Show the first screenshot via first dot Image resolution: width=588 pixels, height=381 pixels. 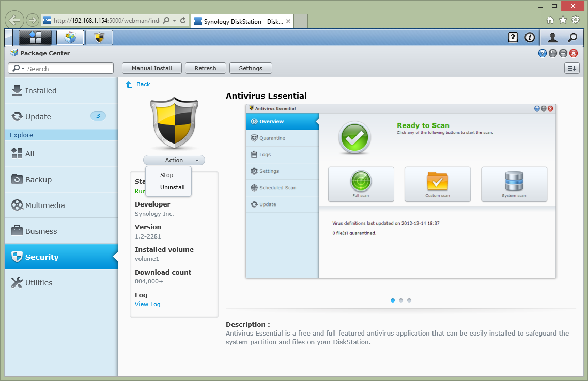click(x=393, y=300)
